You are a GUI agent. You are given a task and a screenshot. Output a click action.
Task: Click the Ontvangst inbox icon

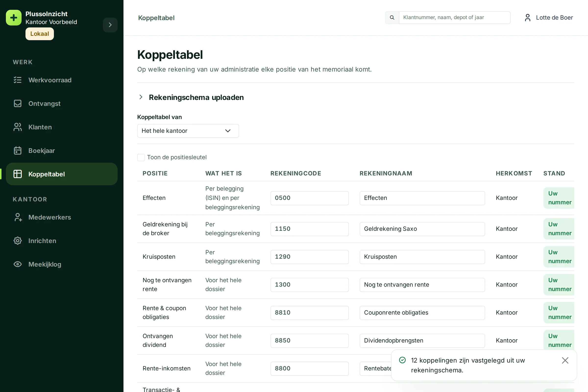click(17, 103)
